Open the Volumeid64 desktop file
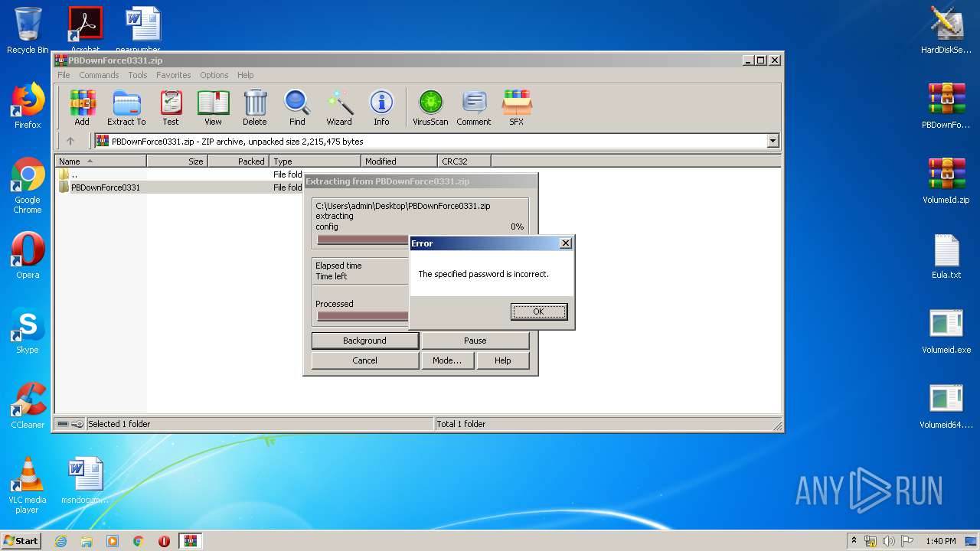Image resolution: width=980 pixels, height=551 pixels. click(x=946, y=406)
